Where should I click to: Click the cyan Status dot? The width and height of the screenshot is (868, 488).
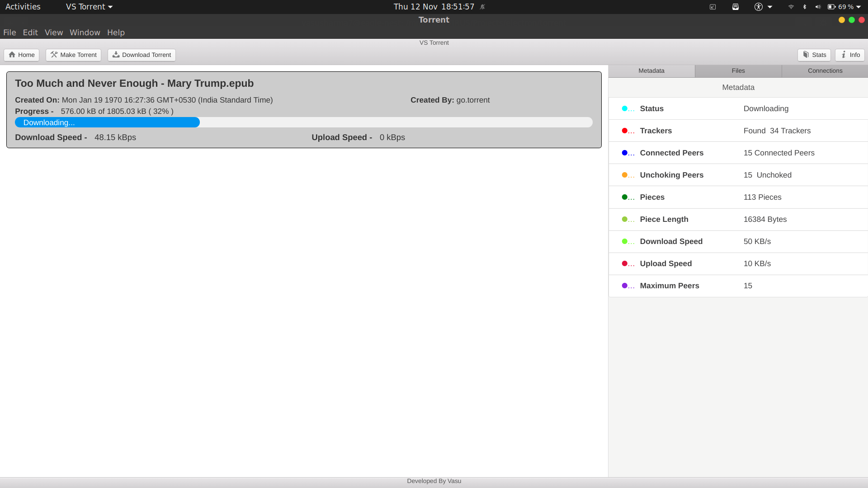pos(624,108)
